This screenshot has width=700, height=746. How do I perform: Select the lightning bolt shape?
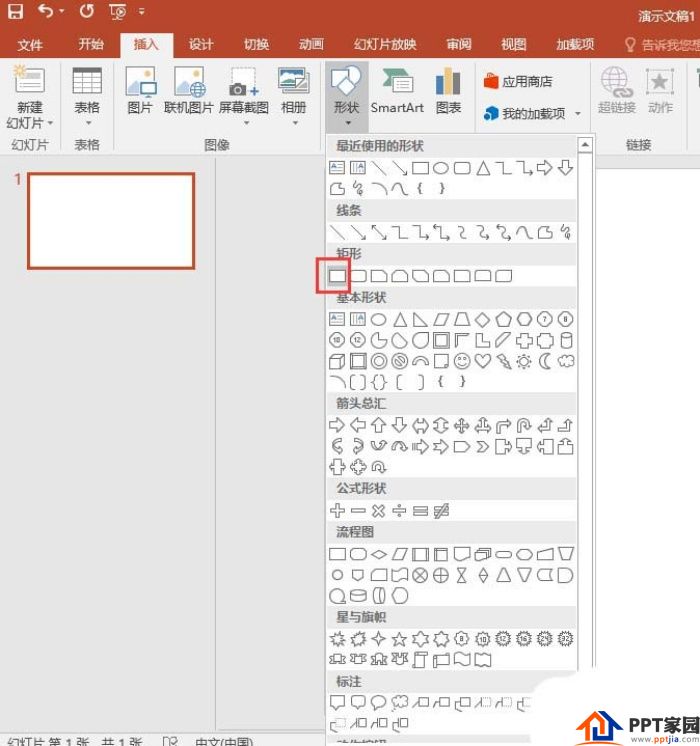point(504,361)
